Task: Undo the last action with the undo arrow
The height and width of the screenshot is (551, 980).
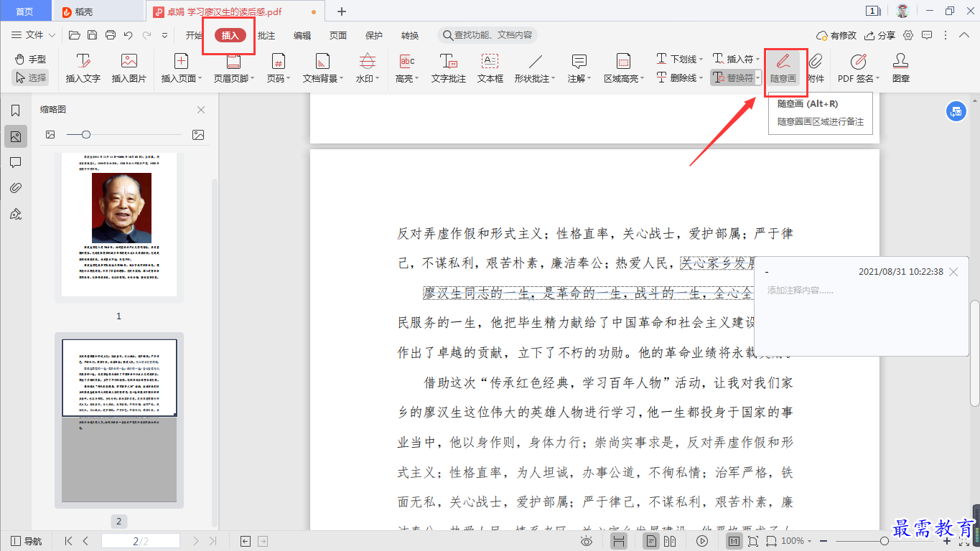Action: pyautogui.click(x=129, y=35)
